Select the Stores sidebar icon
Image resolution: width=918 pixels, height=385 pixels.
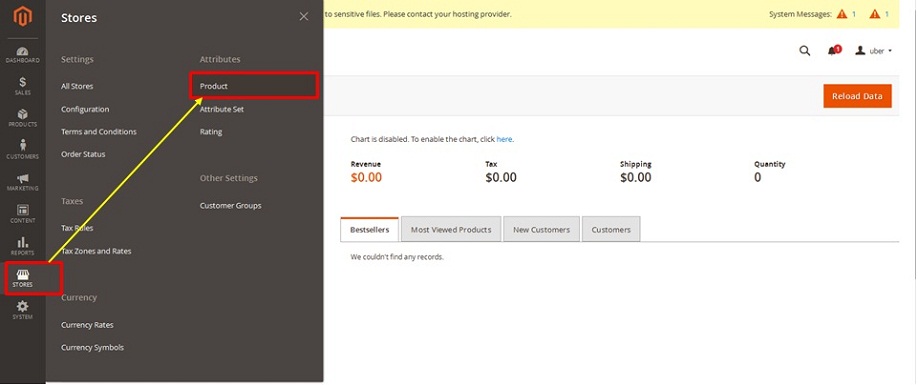(23, 279)
